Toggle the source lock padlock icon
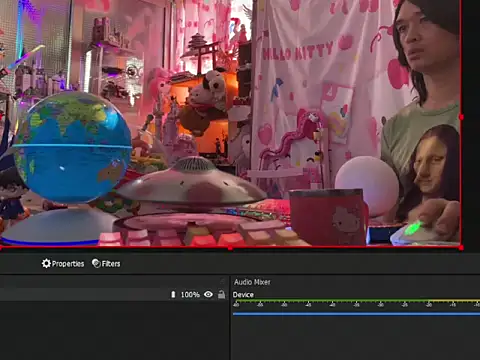This screenshot has width=480, height=360. (221, 294)
